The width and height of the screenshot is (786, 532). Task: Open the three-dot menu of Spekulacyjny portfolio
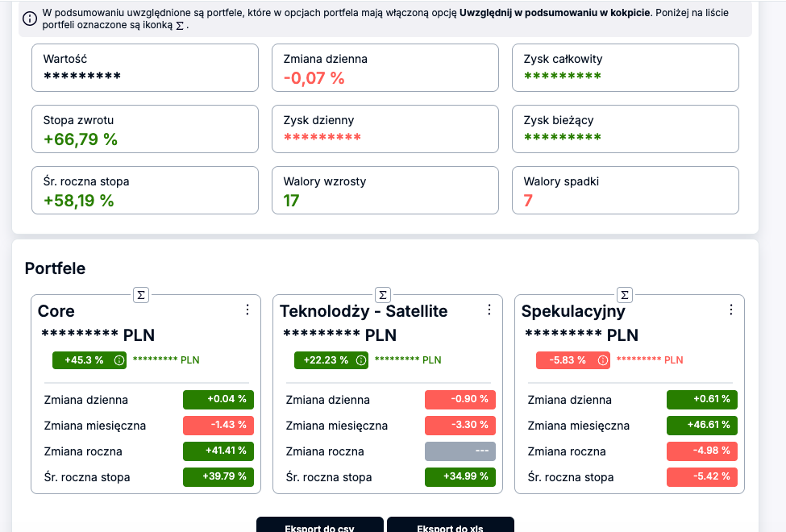pos(731,310)
